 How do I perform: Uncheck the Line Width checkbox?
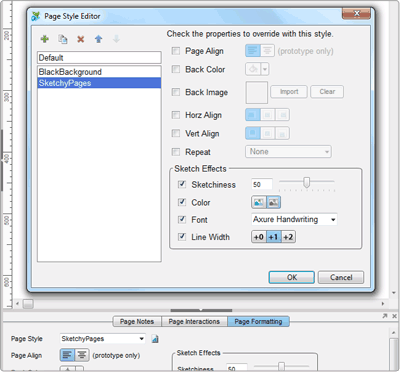click(x=182, y=237)
